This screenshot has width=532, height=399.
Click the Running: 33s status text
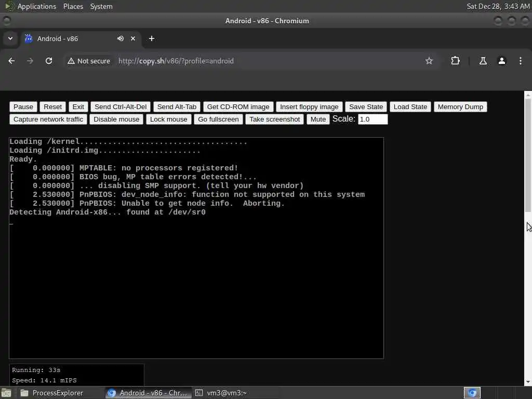pos(36,370)
